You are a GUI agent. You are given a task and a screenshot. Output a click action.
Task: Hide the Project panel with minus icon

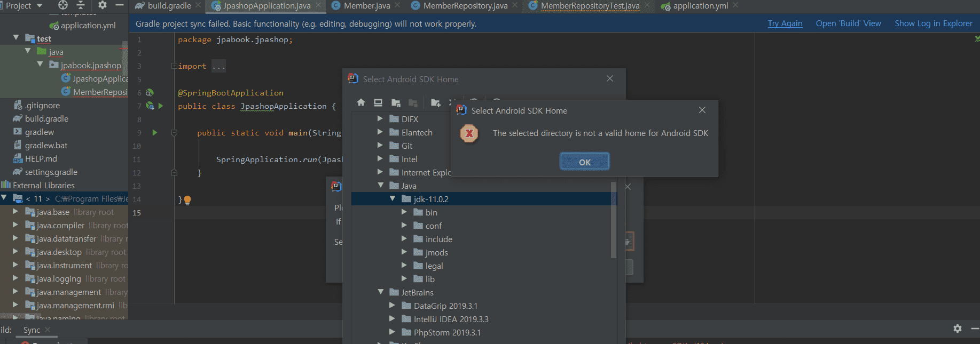120,5
